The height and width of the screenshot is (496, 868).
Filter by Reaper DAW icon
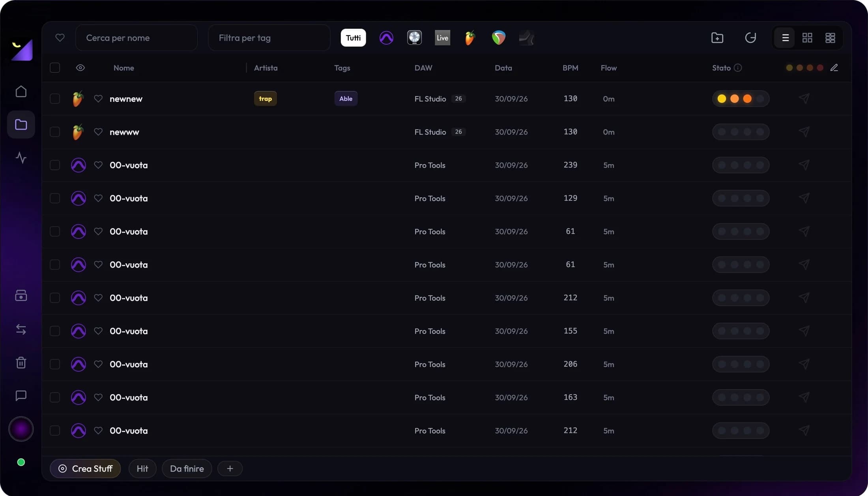point(499,38)
